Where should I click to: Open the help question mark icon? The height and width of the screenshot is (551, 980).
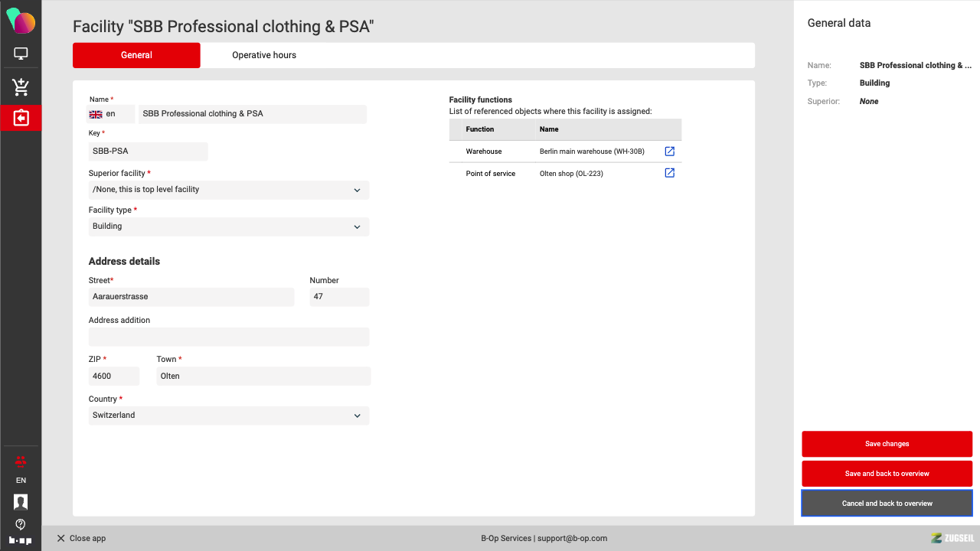coord(21,524)
